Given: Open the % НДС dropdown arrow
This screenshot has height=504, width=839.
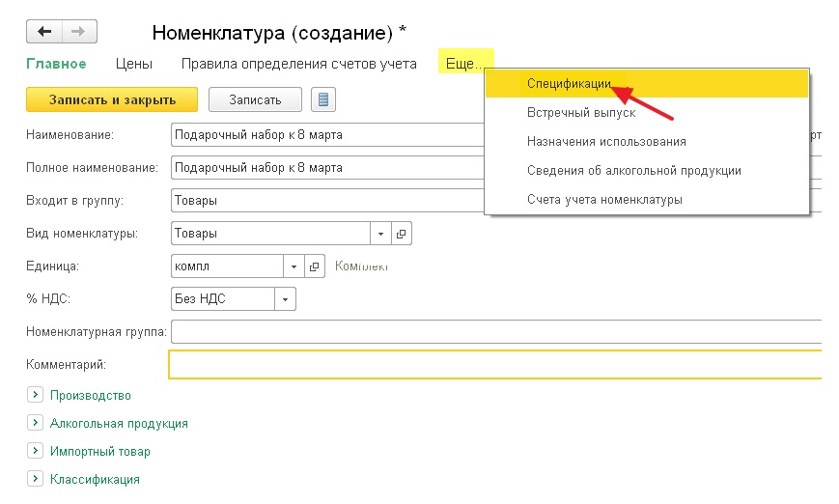Looking at the screenshot, I should 285,299.
